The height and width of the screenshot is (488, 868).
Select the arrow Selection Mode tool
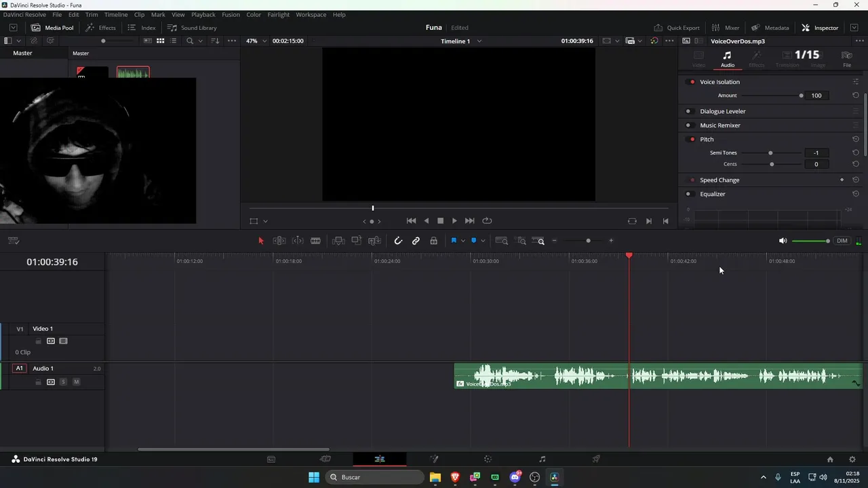point(261,241)
